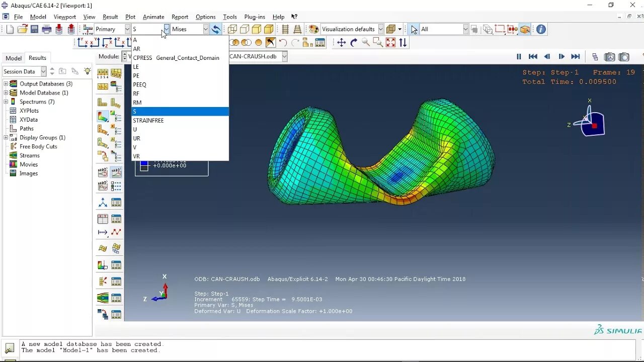Open the Plug-ins menu
This screenshot has width=644, height=362.
coord(255,17)
